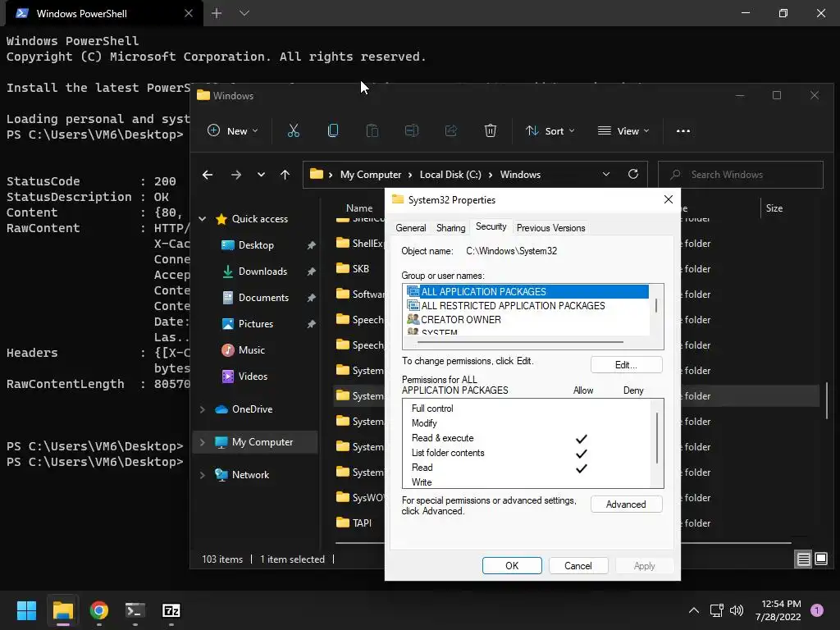Select ALL RESTRICTED APPLICATION PACKAGES entry

pyautogui.click(x=527, y=305)
